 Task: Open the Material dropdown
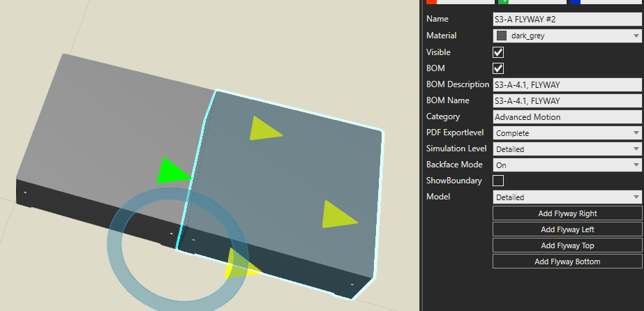click(x=567, y=35)
